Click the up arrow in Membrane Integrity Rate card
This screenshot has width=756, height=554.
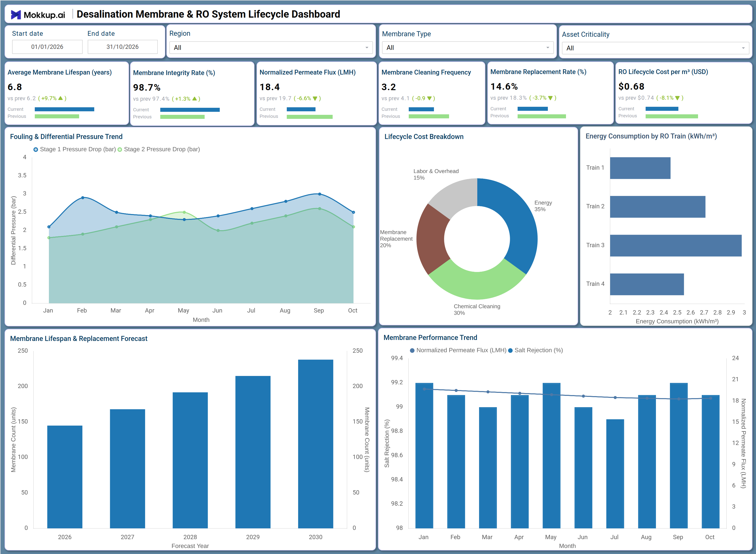[194, 99]
